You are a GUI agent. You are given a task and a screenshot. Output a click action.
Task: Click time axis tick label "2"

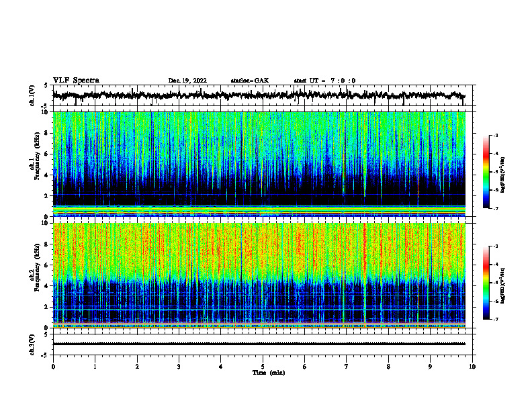[x=137, y=367]
